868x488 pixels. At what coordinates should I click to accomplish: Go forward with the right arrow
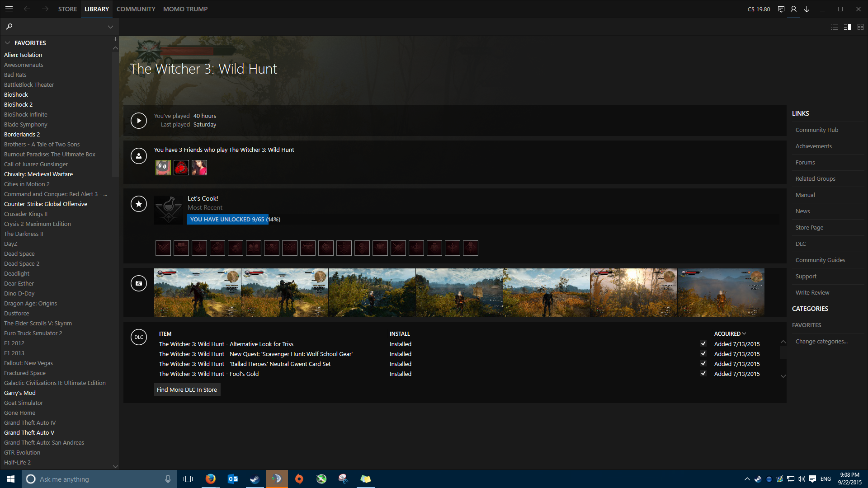pos(45,9)
